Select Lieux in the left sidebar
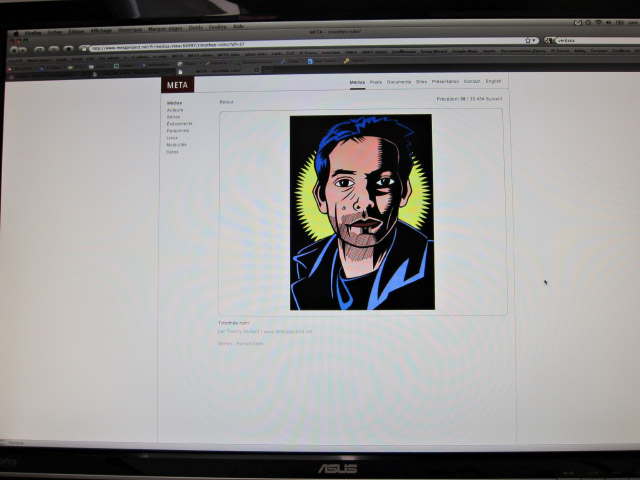 click(172, 138)
